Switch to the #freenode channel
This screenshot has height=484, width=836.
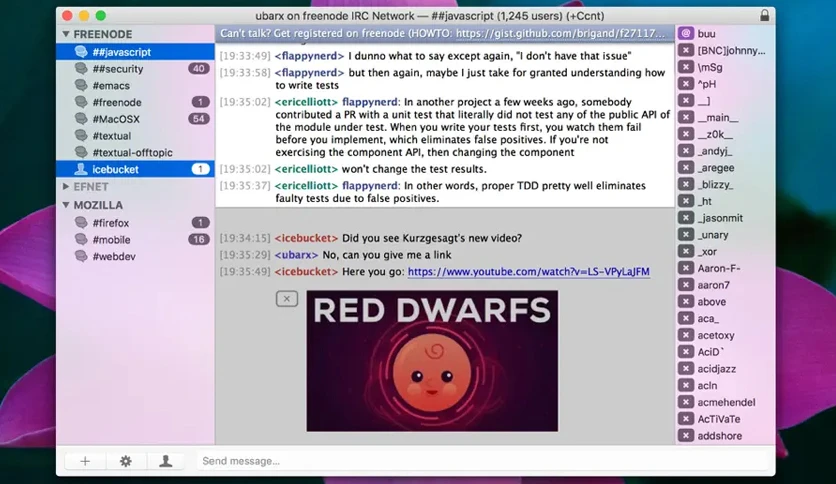pyautogui.click(x=135, y=102)
